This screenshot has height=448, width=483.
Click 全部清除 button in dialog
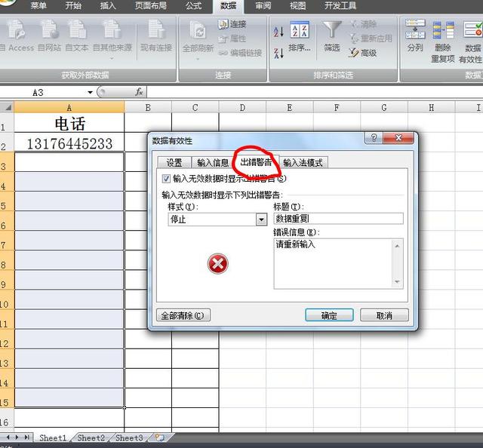click(183, 315)
